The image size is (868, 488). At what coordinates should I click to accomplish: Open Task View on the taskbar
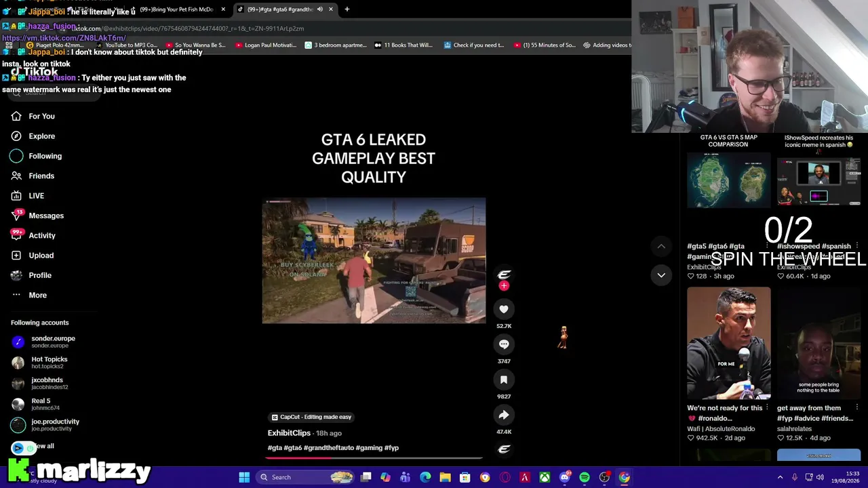pos(366,477)
